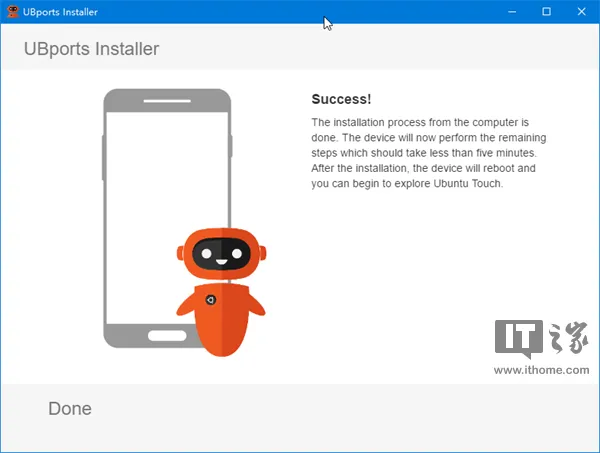Close the UBports Installer window

581,11
